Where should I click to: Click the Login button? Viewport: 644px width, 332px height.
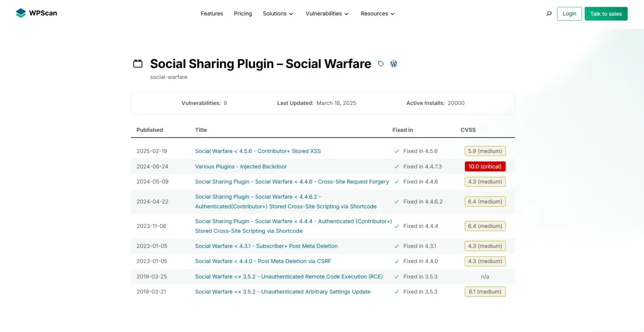click(x=569, y=14)
